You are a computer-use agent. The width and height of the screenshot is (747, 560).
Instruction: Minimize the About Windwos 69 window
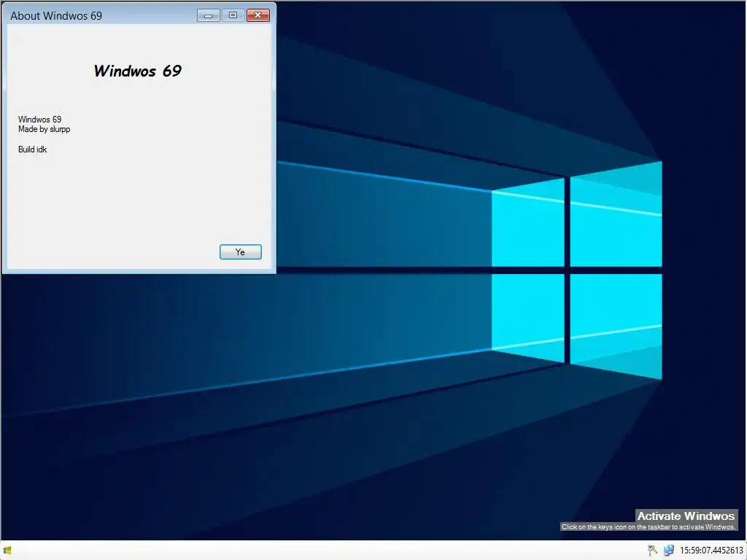pyautogui.click(x=208, y=16)
